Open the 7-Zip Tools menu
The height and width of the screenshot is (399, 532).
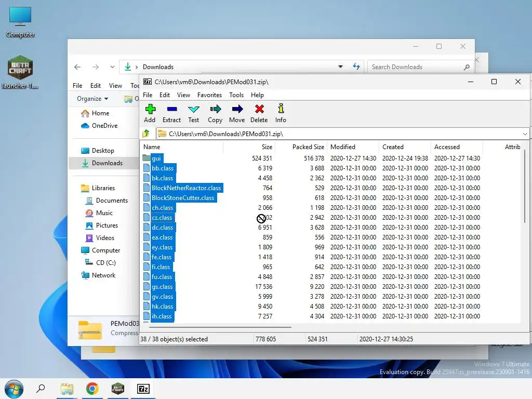[236, 95]
